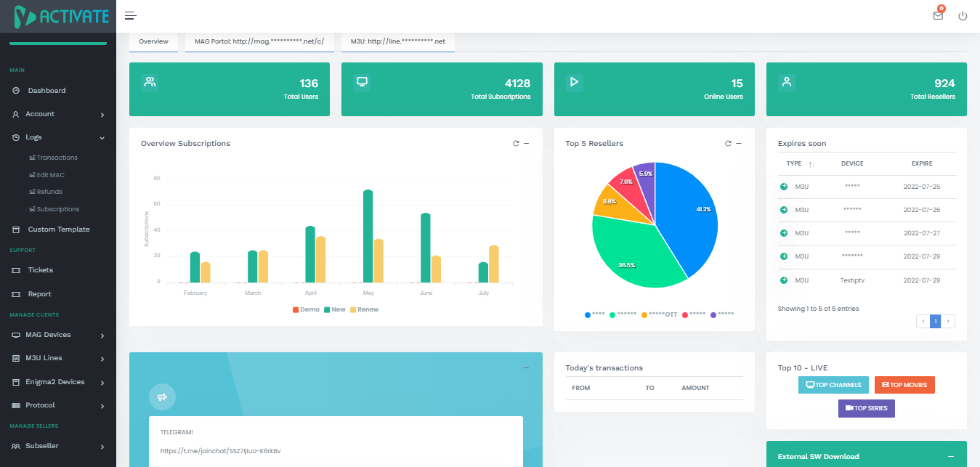Click the Total Subscriptions monitor icon

[362, 82]
